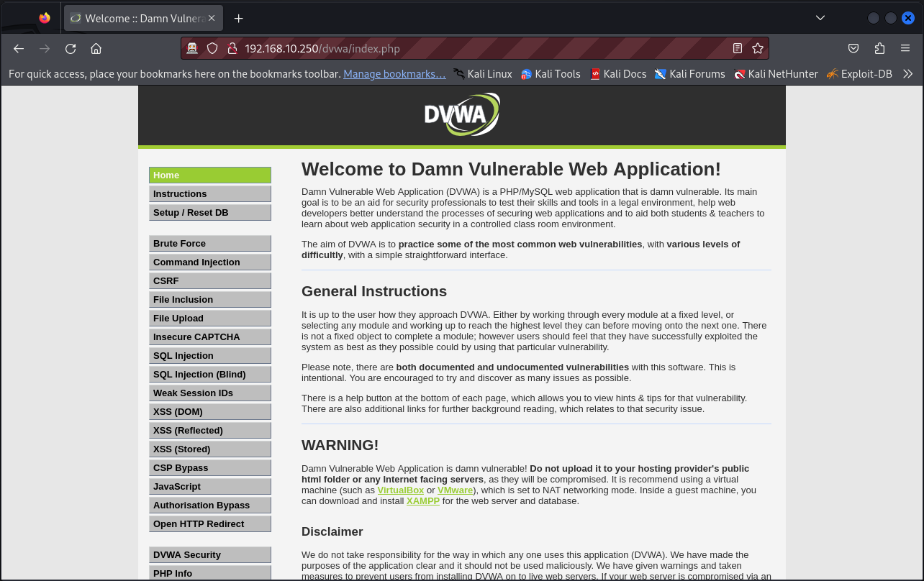Open the connection padlock site info
The image size is (924, 581).
click(x=232, y=48)
